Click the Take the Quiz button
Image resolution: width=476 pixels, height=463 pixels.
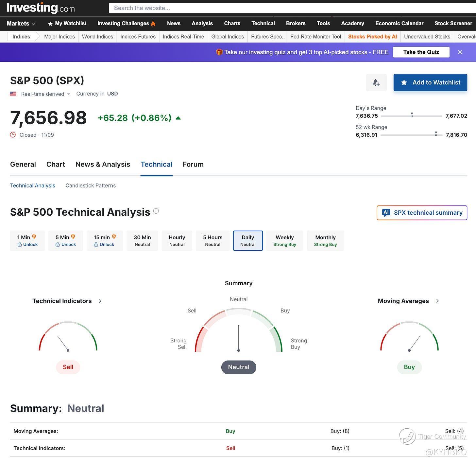click(x=421, y=52)
